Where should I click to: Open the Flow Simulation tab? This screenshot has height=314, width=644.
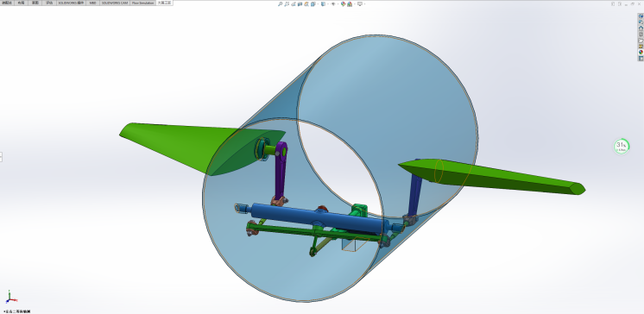tap(143, 3)
